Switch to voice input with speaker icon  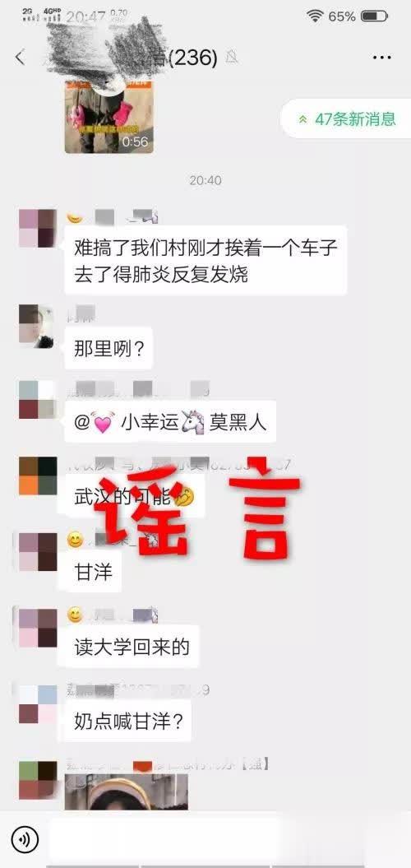(x=25, y=840)
